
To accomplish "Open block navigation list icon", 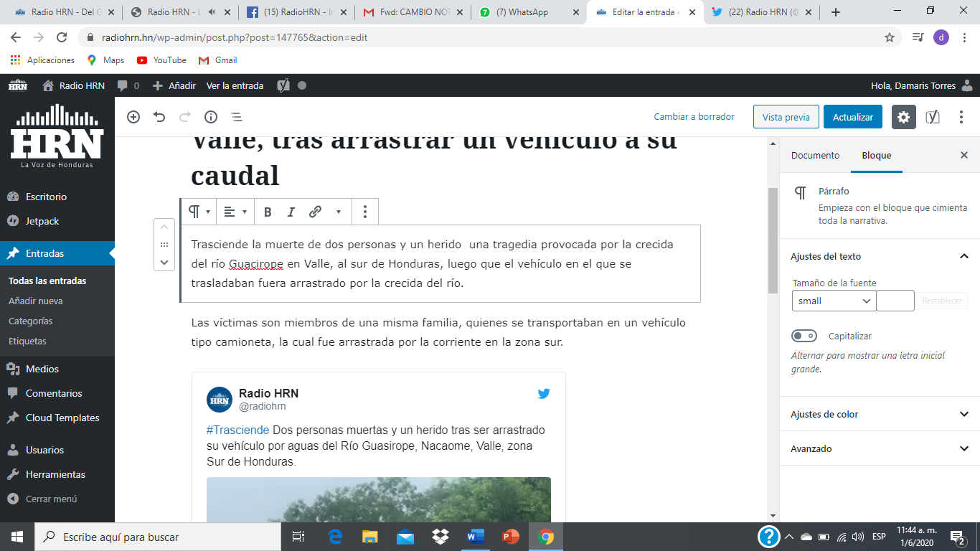I will point(237,117).
